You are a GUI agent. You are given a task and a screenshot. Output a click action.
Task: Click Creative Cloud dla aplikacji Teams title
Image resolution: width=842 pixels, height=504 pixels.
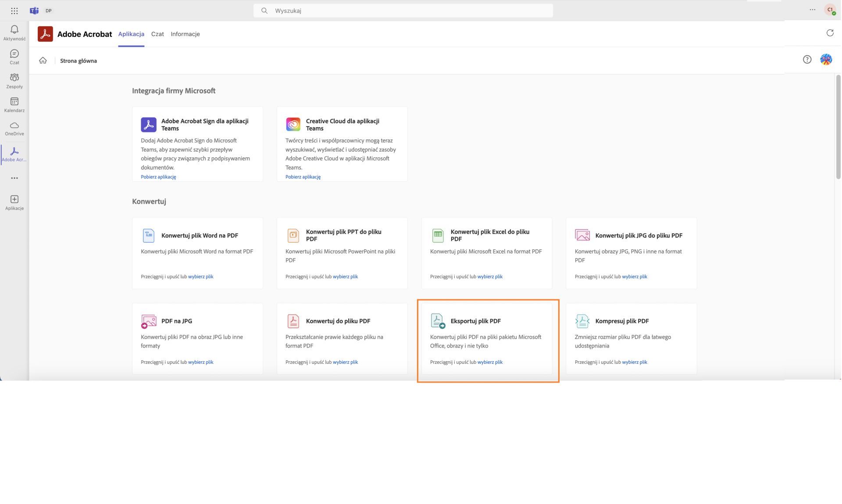click(x=343, y=124)
